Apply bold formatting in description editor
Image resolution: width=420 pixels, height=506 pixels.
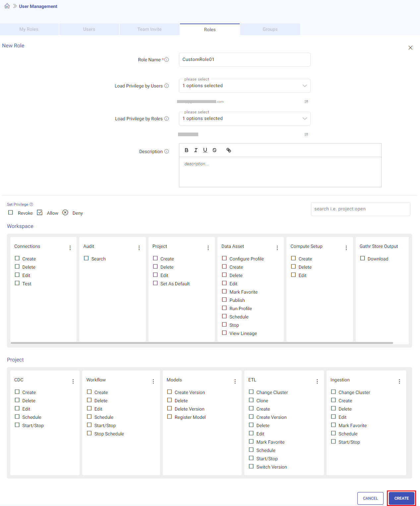pyautogui.click(x=186, y=150)
